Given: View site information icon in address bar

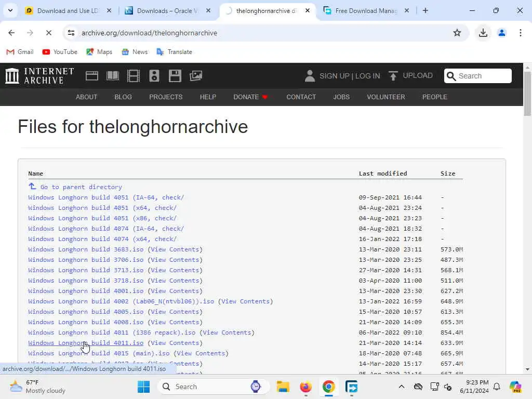Looking at the screenshot, I should point(71,33).
